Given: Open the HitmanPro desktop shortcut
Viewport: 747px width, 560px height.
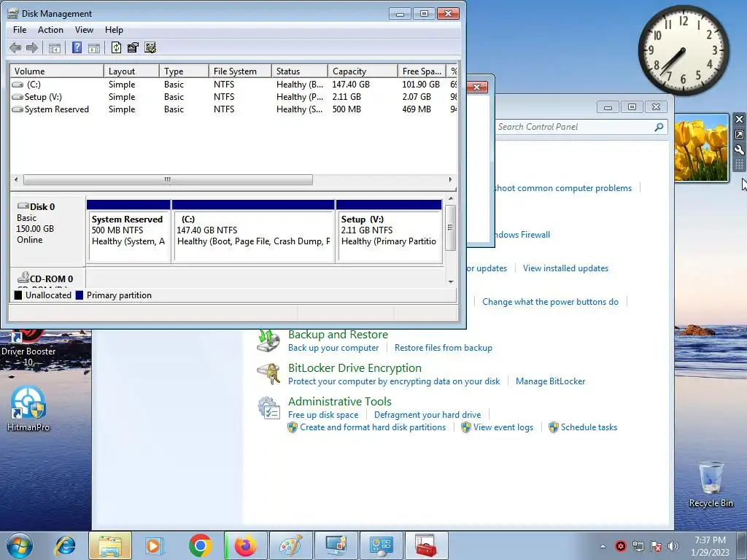Looking at the screenshot, I should [28, 409].
